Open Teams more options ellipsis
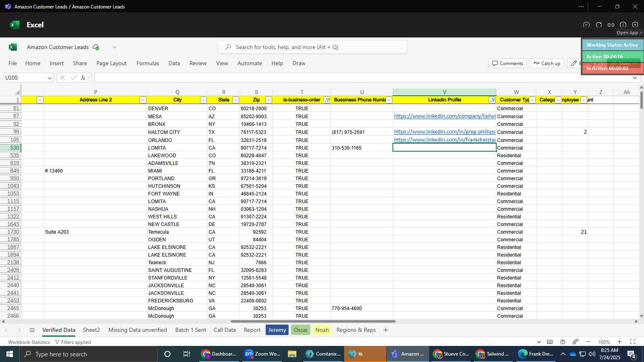644x362 pixels. pyautogui.click(x=581, y=6)
